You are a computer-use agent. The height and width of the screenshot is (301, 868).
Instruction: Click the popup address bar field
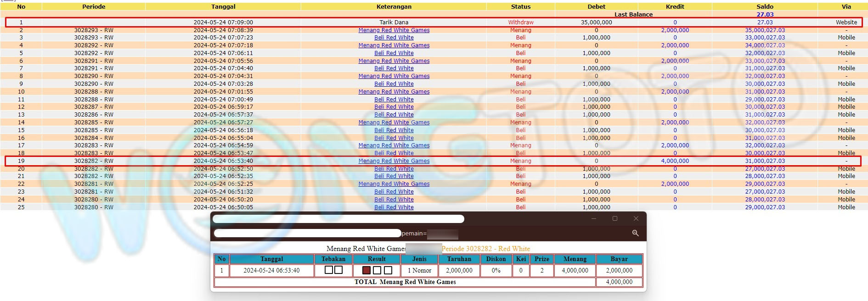pos(308,233)
